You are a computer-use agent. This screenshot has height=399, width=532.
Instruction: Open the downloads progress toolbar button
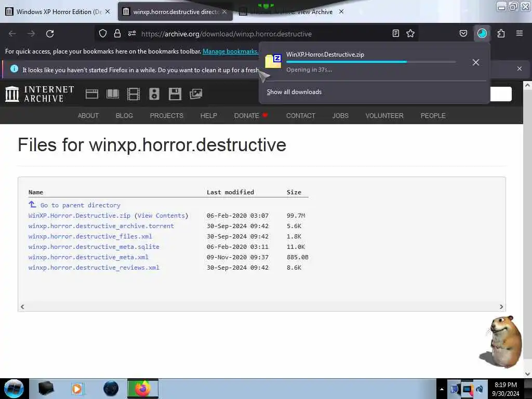click(x=482, y=33)
